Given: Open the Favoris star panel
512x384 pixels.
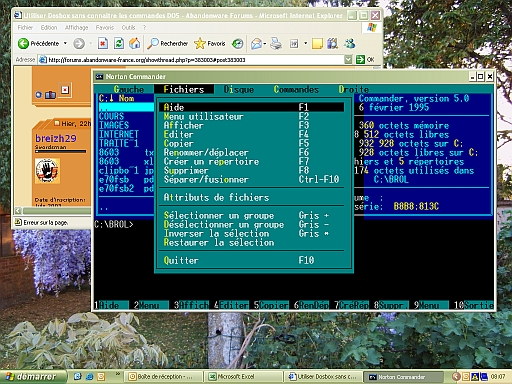Looking at the screenshot, I should (210, 43).
